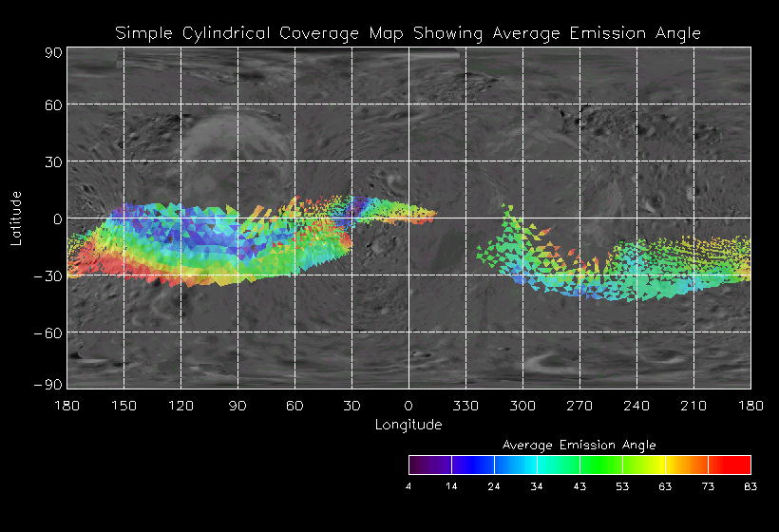Click the '330' longitude tick label
This screenshot has width=779, height=532.
[465, 406]
